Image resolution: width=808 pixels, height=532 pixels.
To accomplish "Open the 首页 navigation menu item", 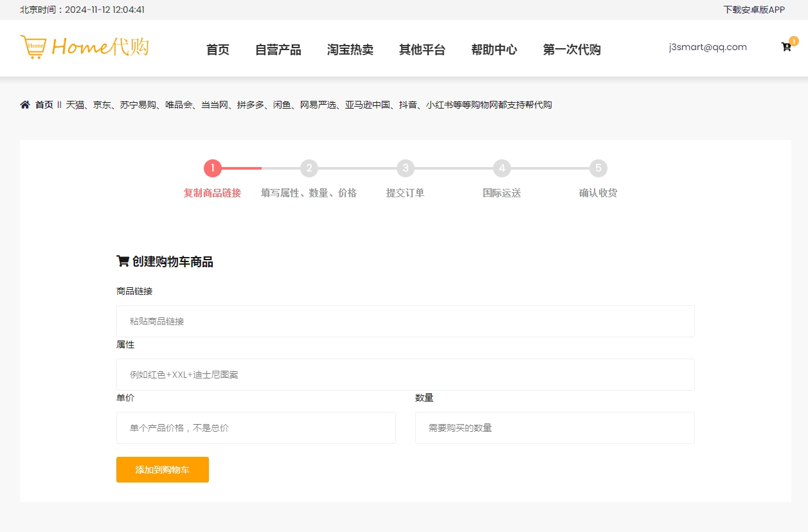I will 218,49.
